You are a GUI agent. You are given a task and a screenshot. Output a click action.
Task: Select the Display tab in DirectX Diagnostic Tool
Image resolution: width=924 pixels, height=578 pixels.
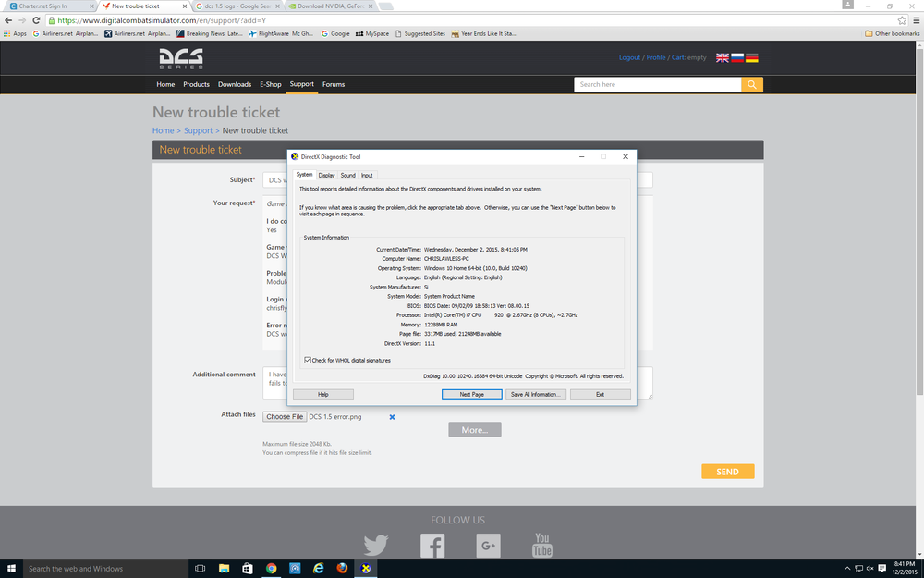pos(326,175)
